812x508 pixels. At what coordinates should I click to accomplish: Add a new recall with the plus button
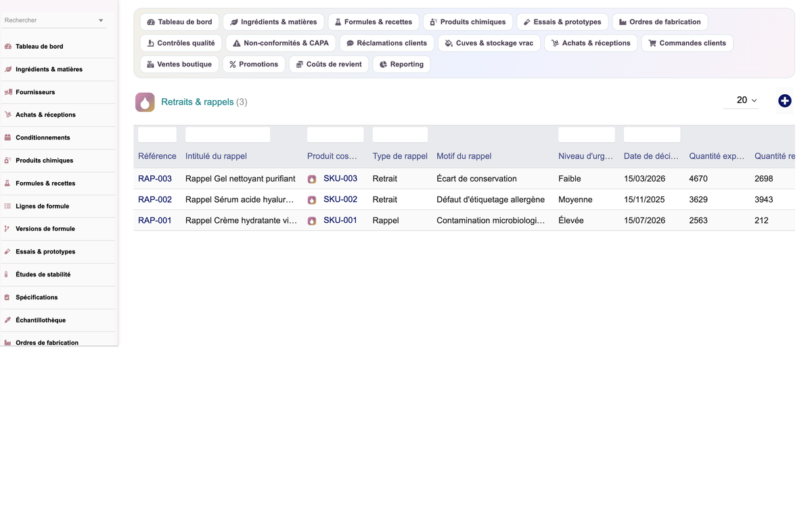(785, 101)
